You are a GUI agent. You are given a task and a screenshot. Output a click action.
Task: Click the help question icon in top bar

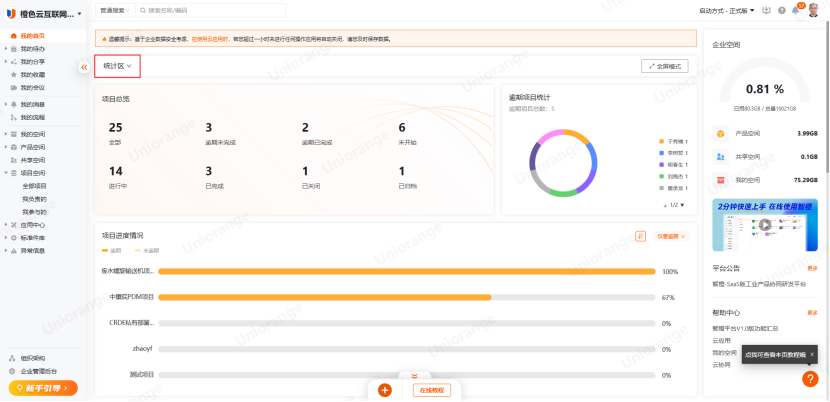(782, 10)
